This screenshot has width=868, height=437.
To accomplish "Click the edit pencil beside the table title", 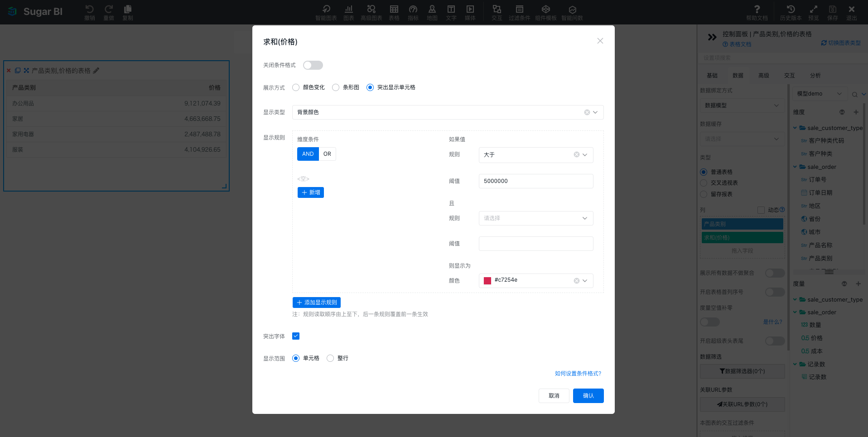I will click(96, 71).
